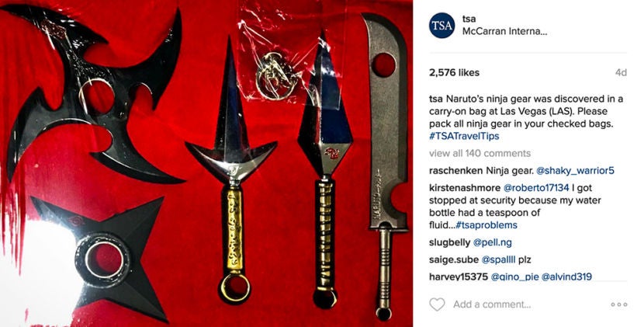Click the TSA profile avatar

442,25
